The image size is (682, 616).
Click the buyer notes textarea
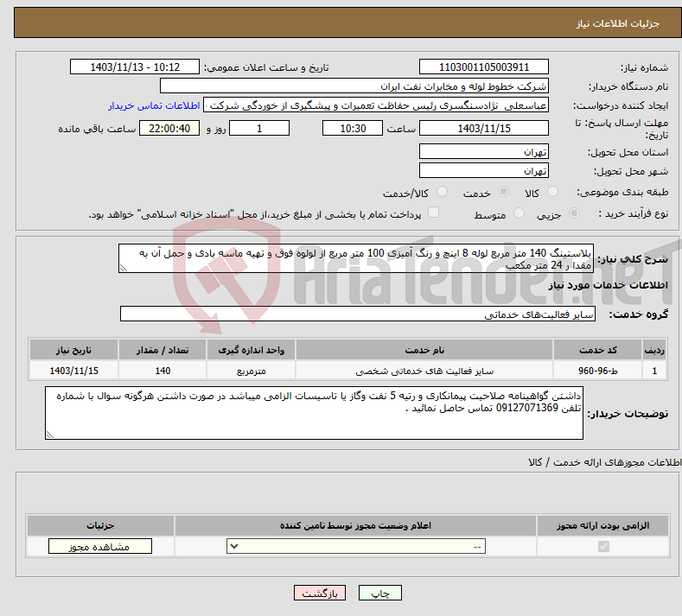coord(314,413)
